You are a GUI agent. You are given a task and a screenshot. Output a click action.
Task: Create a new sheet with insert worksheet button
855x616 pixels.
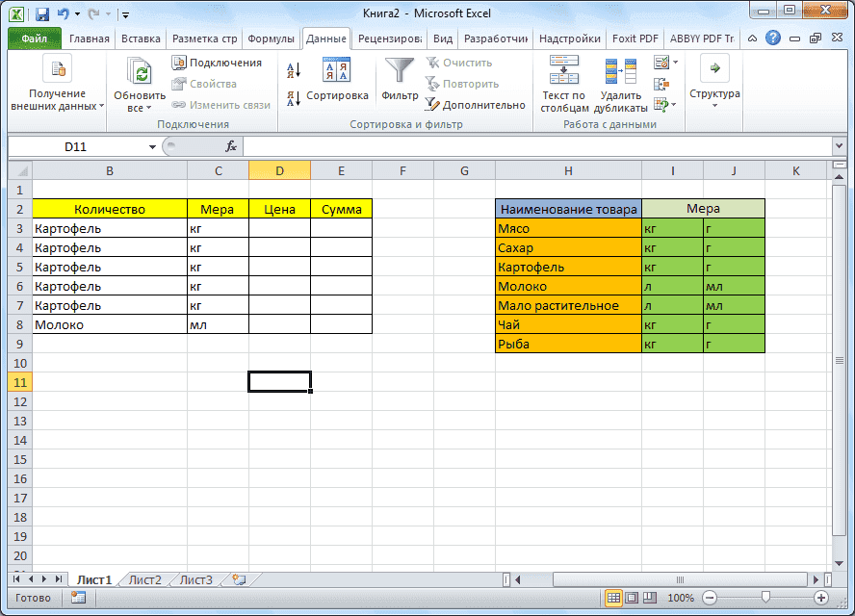[237, 579]
